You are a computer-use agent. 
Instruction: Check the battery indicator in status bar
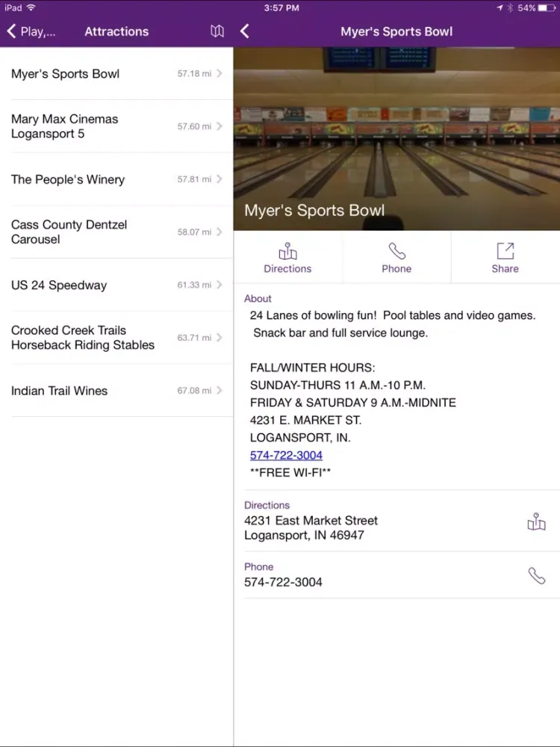pos(547,7)
